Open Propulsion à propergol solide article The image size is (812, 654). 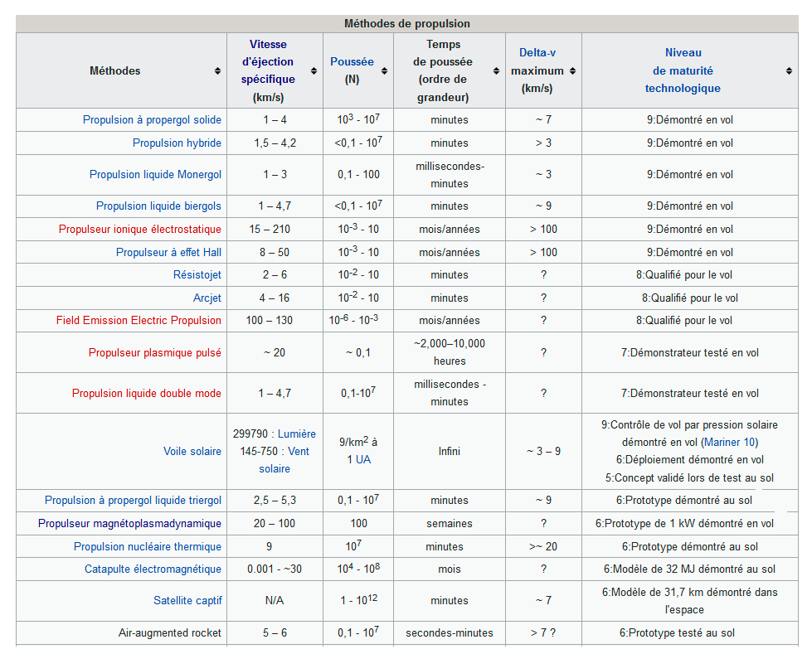[152, 120]
